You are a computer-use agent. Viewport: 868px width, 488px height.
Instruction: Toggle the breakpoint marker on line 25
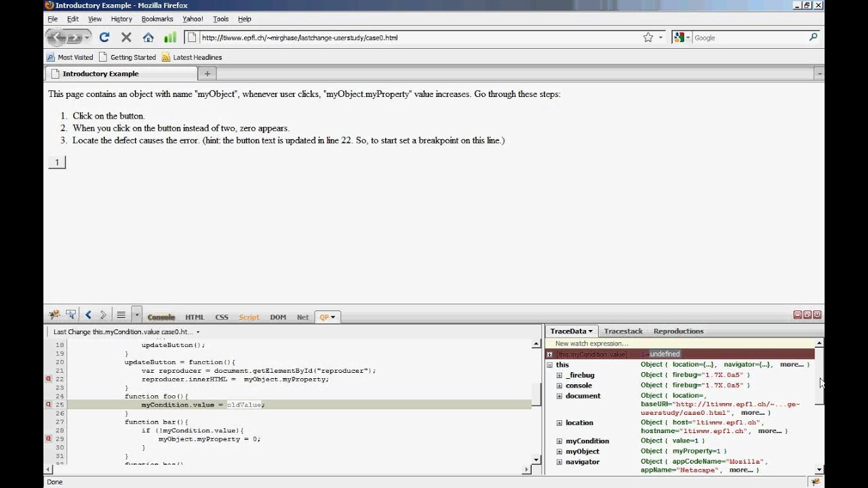48,405
